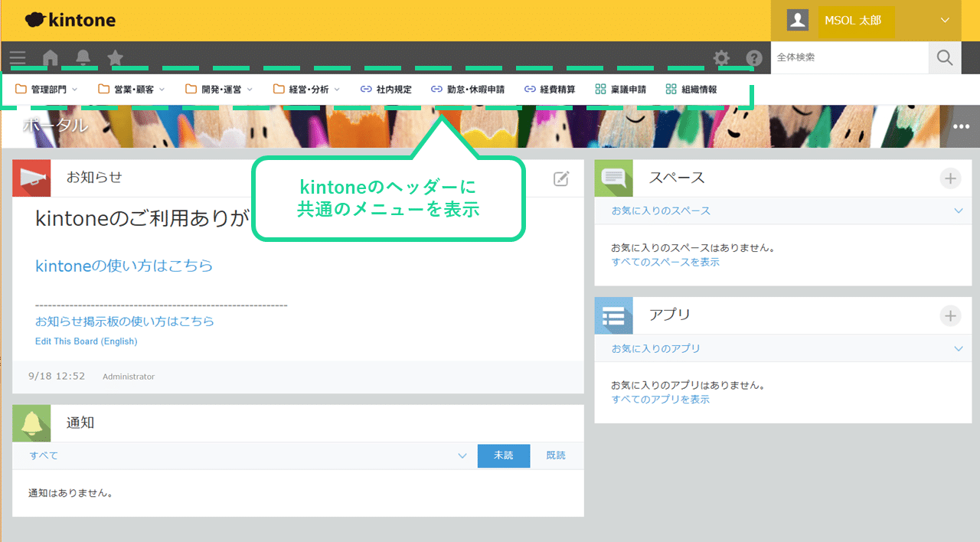The height and width of the screenshot is (542, 980).
Task: Click the 9/18 12:52 timestamp
Action: 57,377
